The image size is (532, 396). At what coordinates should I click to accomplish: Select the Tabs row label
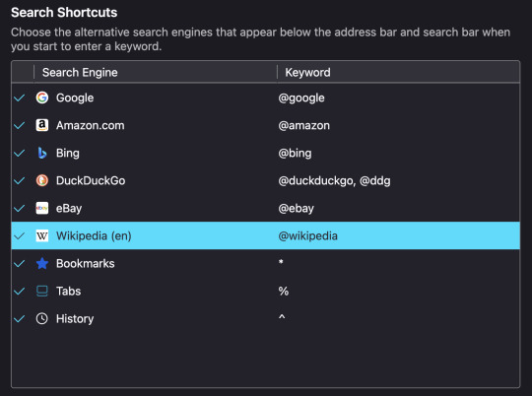69,292
